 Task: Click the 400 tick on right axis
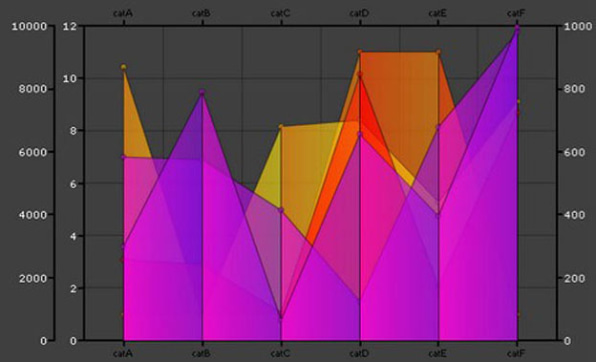tap(574, 215)
